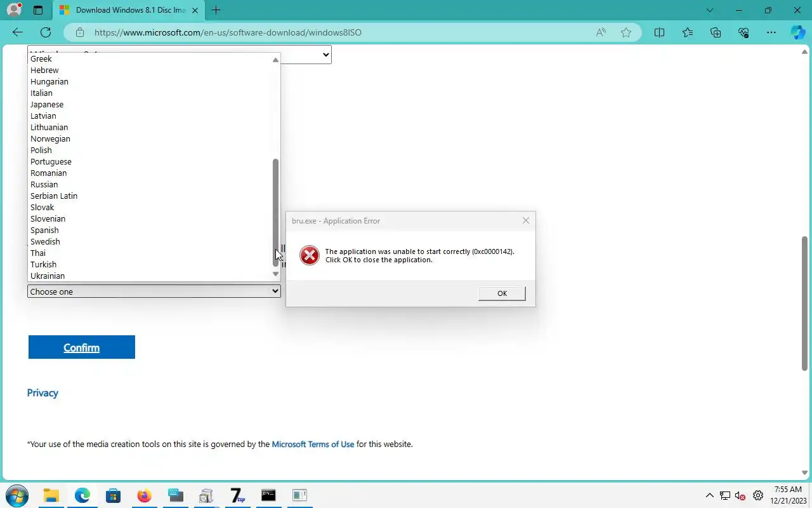
Task: Select Polish language
Action: 150,150
